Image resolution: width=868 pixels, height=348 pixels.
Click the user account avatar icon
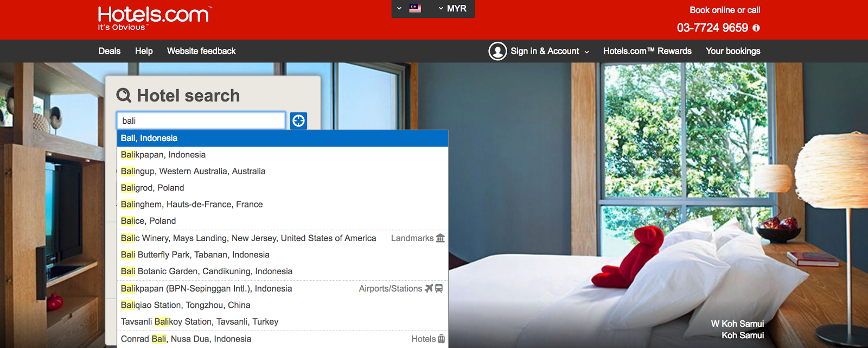click(497, 51)
